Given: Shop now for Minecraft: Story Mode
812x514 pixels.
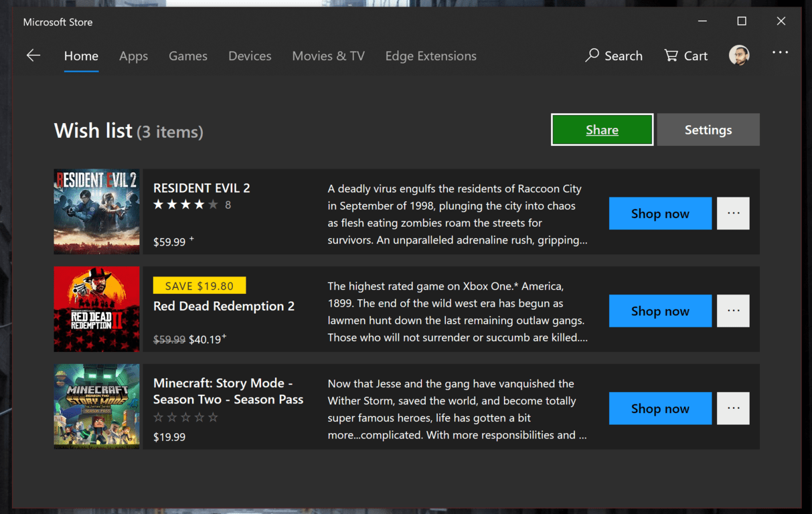Looking at the screenshot, I should pyautogui.click(x=660, y=408).
